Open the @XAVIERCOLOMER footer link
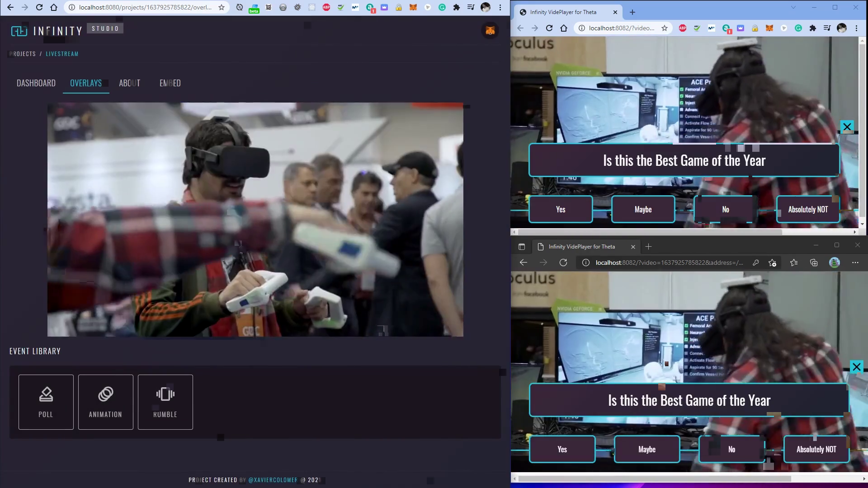The image size is (868, 488). (273, 480)
